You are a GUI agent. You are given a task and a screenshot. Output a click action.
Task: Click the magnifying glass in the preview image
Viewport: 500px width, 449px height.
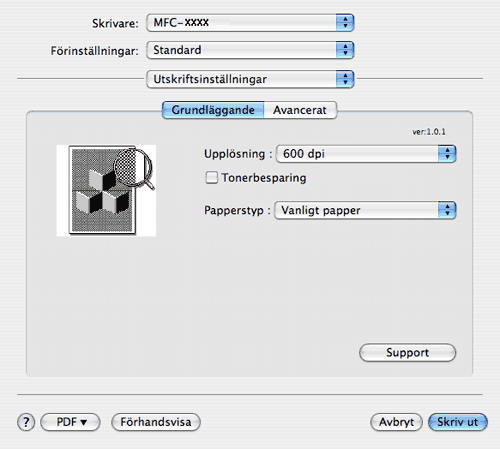[134, 168]
